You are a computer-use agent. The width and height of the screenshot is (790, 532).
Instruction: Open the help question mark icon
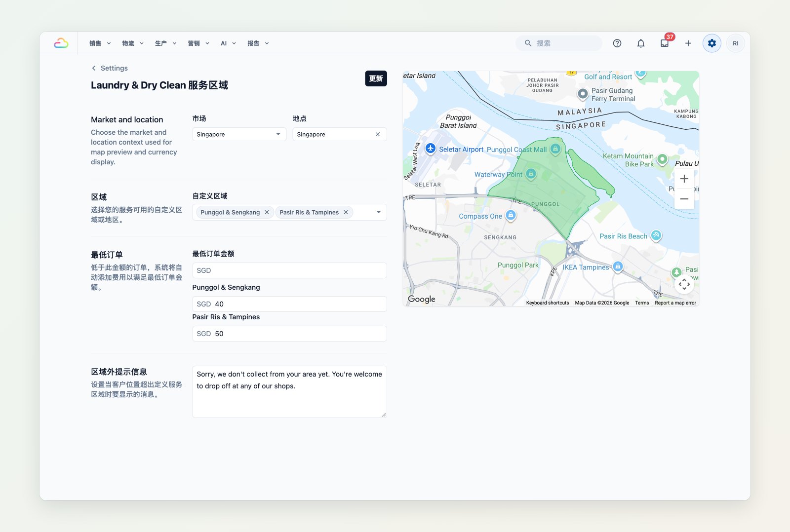(617, 43)
